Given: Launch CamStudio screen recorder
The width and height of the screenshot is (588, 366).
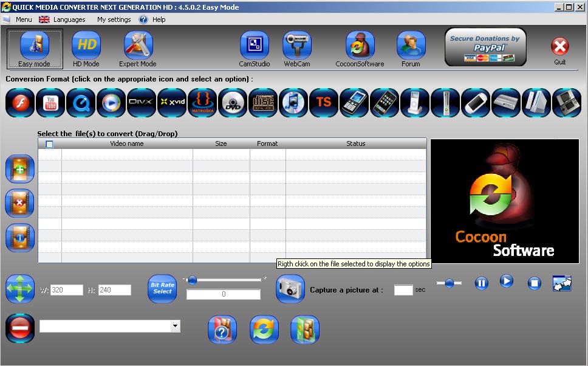Looking at the screenshot, I should (255, 49).
